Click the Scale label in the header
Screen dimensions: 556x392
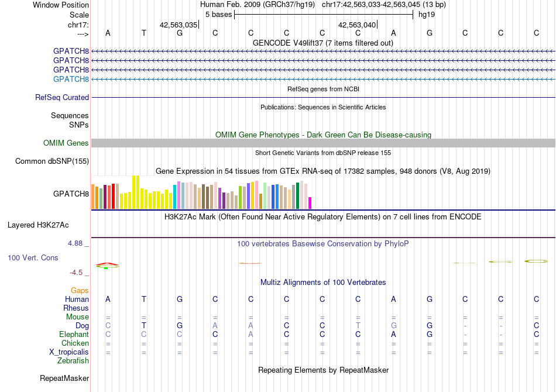[x=79, y=15]
